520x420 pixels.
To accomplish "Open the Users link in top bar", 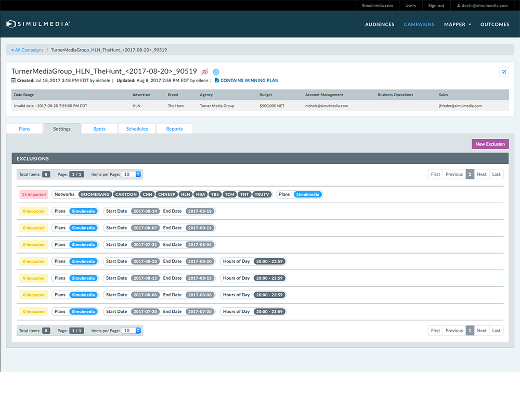I will [411, 6].
